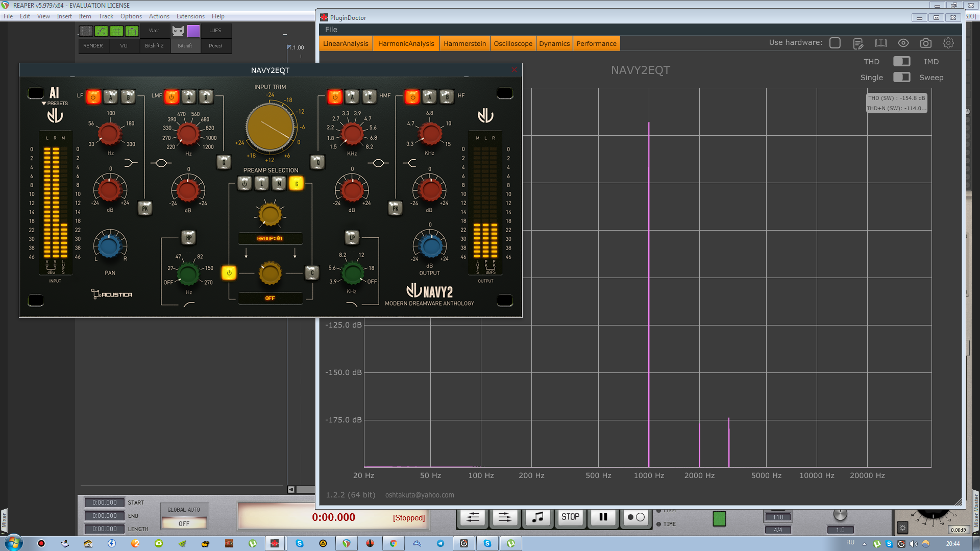Close the NAVY2EQT plugin window
This screenshot has width=980, height=551.
tap(514, 70)
